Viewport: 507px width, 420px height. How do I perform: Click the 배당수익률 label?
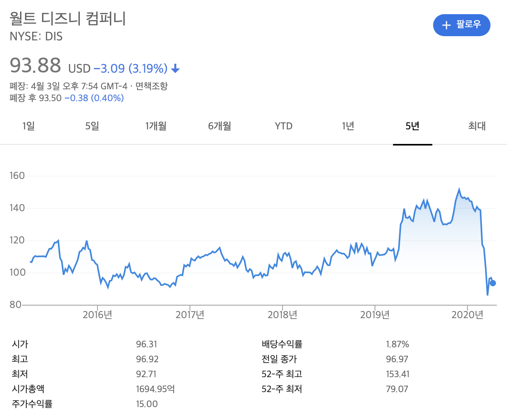click(x=282, y=344)
